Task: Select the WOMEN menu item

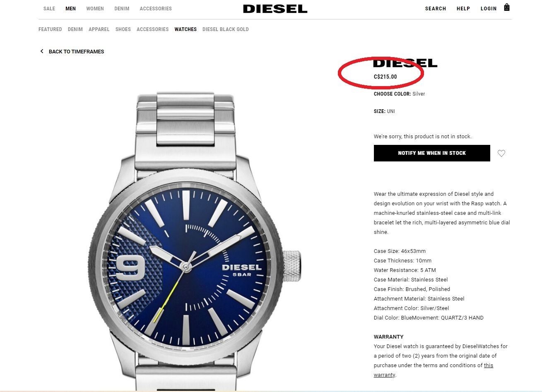Action: [x=95, y=9]
